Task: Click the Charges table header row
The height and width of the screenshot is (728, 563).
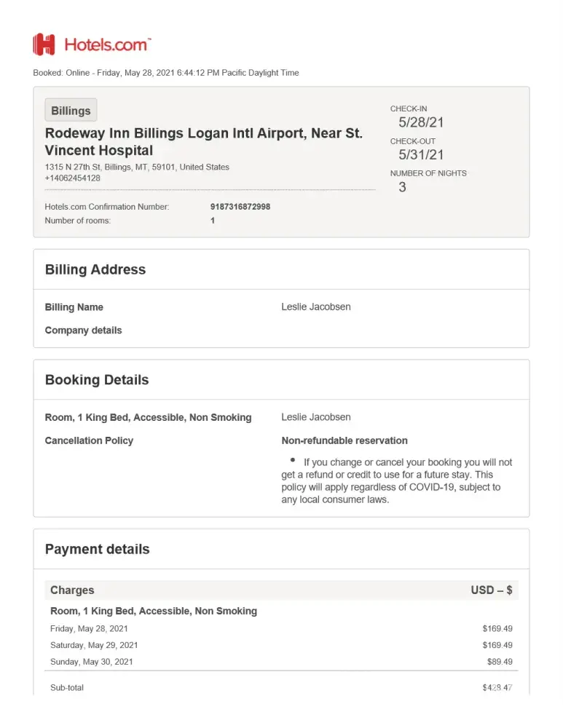Action: [281, 590]
